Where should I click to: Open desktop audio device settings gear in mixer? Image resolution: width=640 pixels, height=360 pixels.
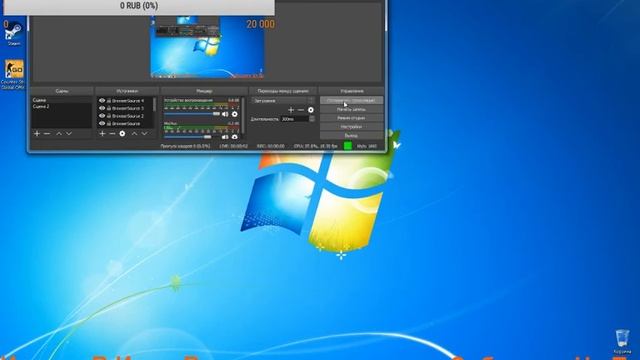click(235, 114)
